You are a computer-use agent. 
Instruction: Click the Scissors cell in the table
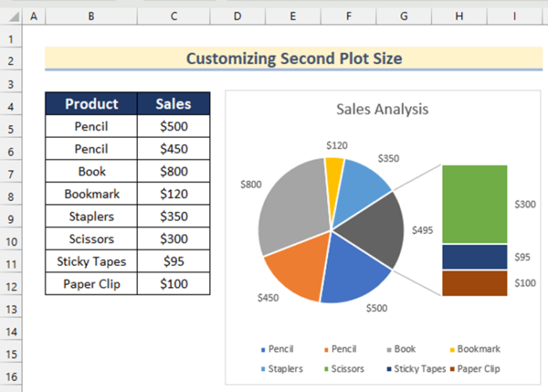pos(92,239)
